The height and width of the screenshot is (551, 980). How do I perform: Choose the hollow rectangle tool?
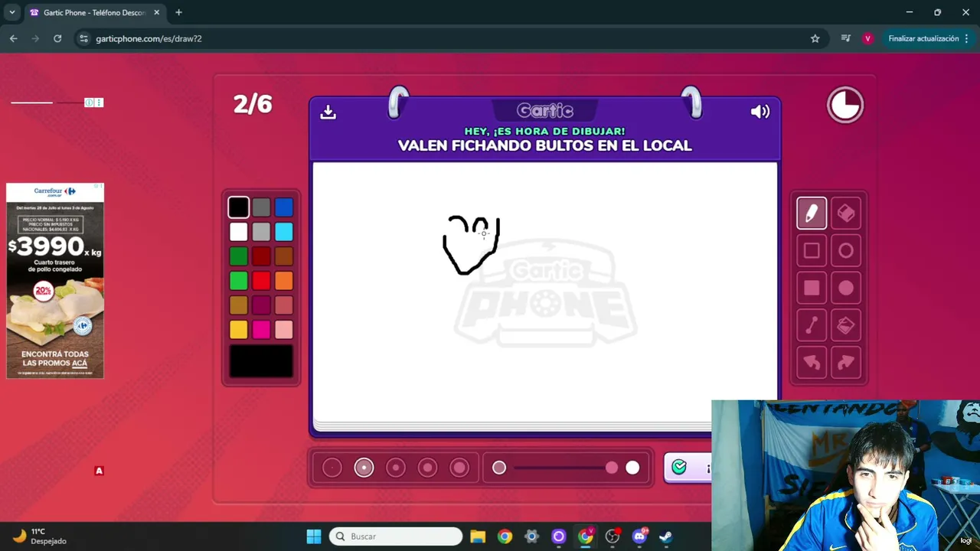tap(812, 250)
